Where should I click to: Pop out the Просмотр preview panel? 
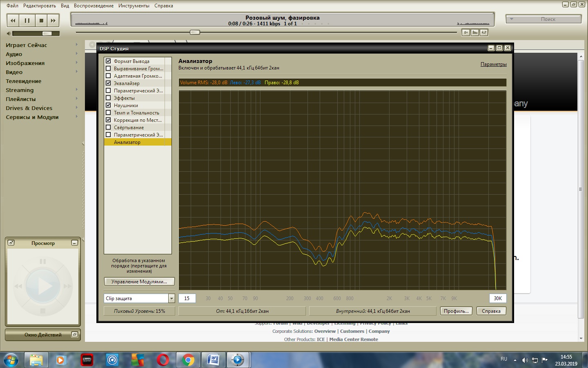point(11,243)
